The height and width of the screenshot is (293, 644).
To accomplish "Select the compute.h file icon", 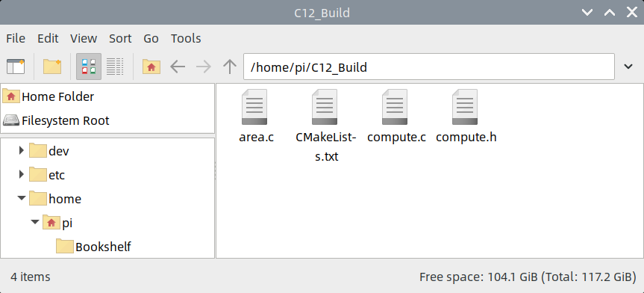I will click(465, 107).
